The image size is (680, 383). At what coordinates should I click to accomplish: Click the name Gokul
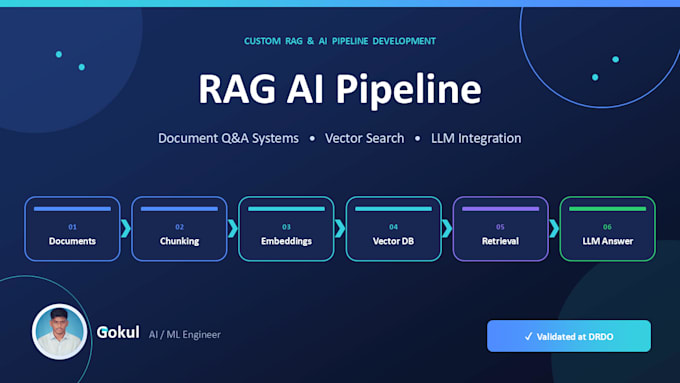pyautogui.click(x=118, y=332)
